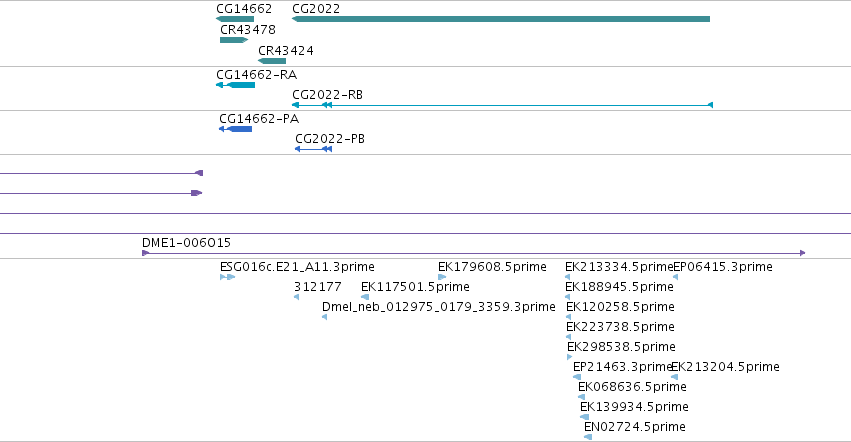Viewport: 851px width, 442px height.
Task: Click the CG14662-RA transcript glyph
Action: (x=236, y=85)
